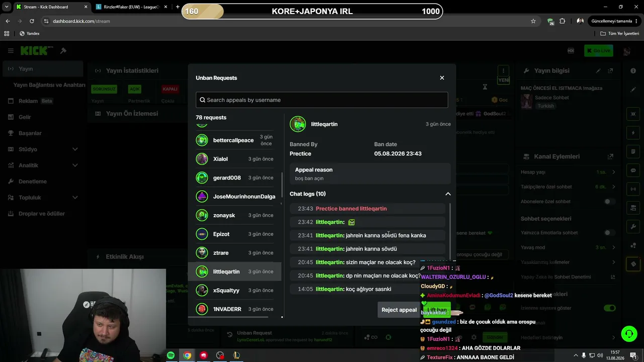Edit Yayın bilgisi with the pencil icon
Screen dimensions: 644x362
pyautogui.click(x=598, y=71)
